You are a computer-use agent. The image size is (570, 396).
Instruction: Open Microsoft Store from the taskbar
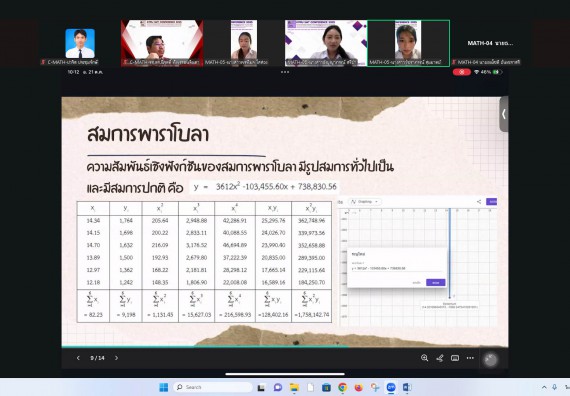pos(326,388)
